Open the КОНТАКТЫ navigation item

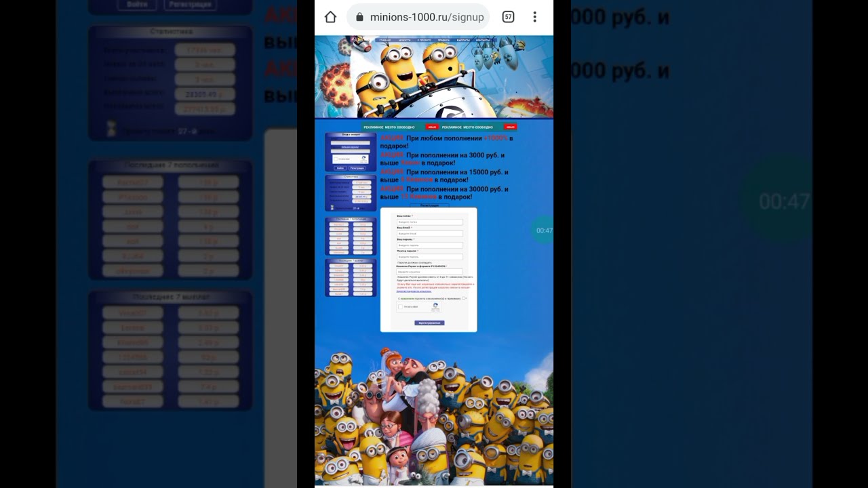click(483, 40)
